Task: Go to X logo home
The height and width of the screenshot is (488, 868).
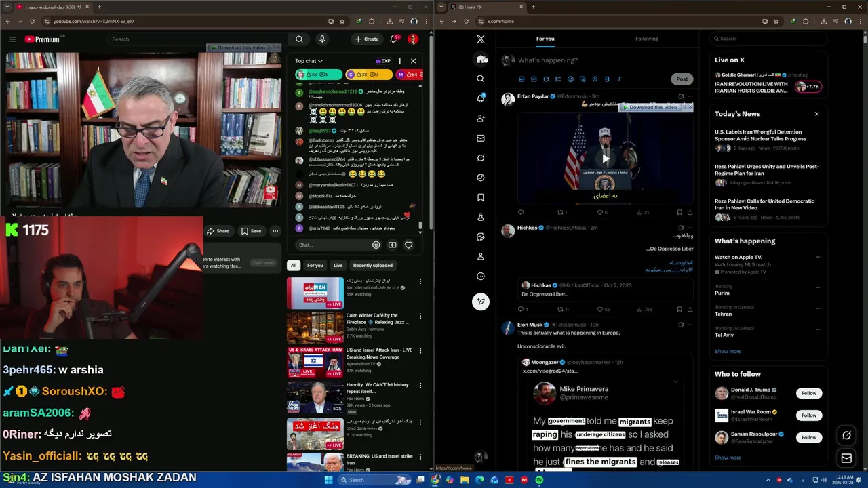Action: click(x=481, y=39)
